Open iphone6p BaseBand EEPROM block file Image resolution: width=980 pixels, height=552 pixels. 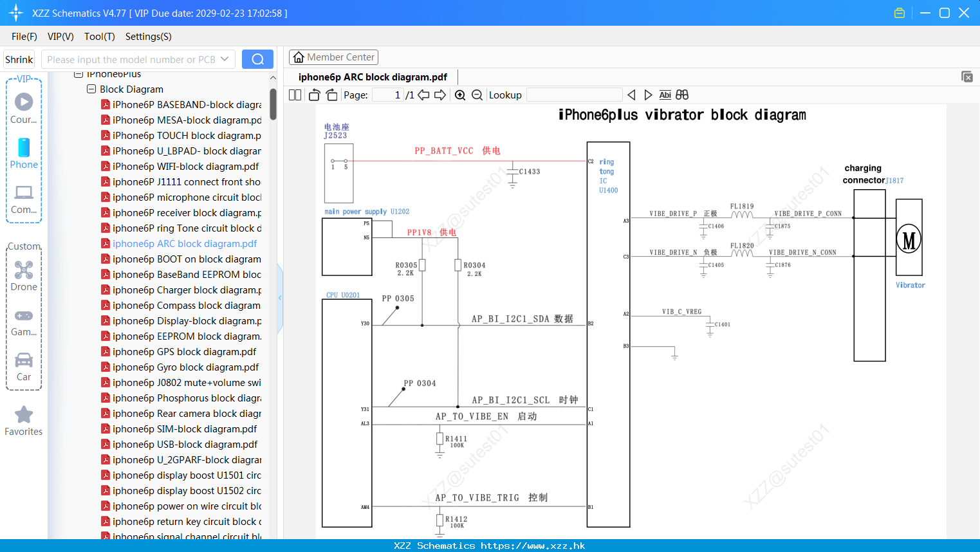[x=181, y=274]
